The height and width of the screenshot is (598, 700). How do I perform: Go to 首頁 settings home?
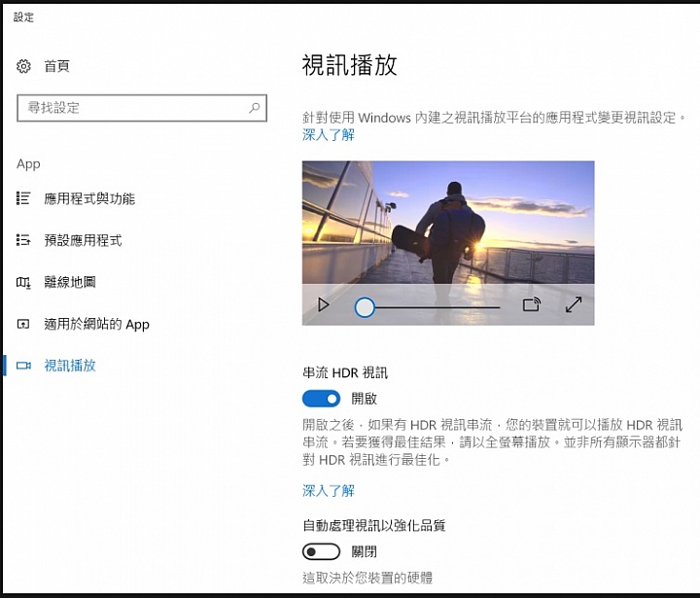click(56, 66)
